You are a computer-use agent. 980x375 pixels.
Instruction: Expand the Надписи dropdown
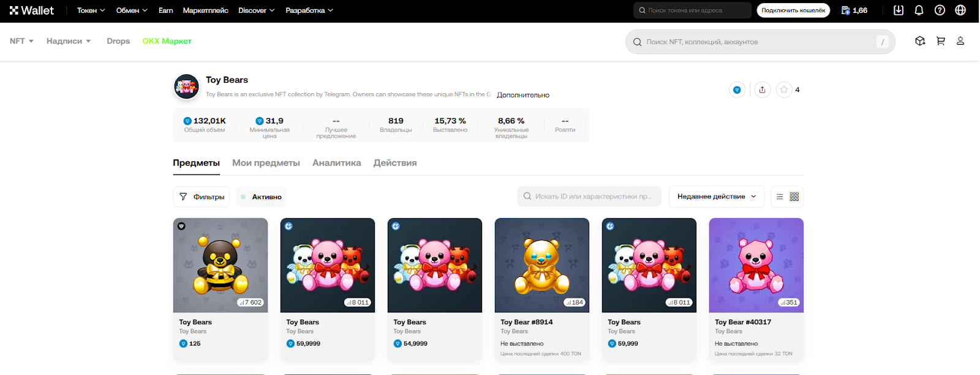pyautogui.click(x=69, y=41)
